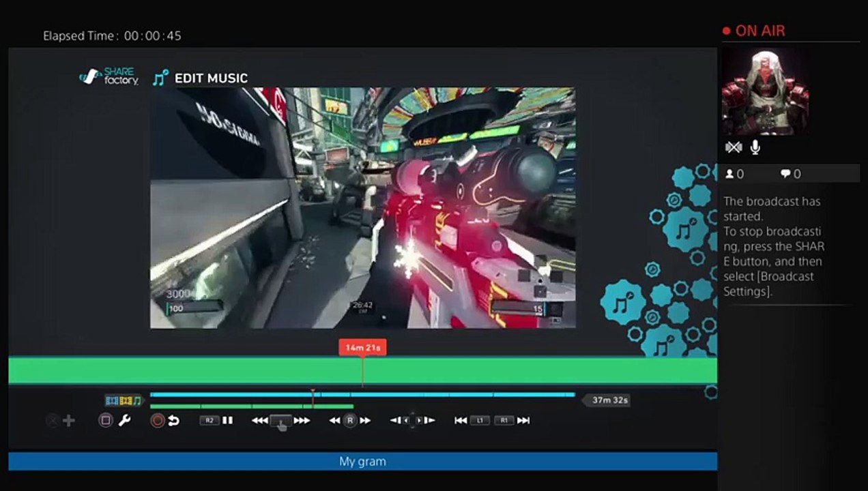Image resolution: width=868 pixels, height=491 pixels.
Task: Click the viewer count icon
Action: (x=729, y=174)
